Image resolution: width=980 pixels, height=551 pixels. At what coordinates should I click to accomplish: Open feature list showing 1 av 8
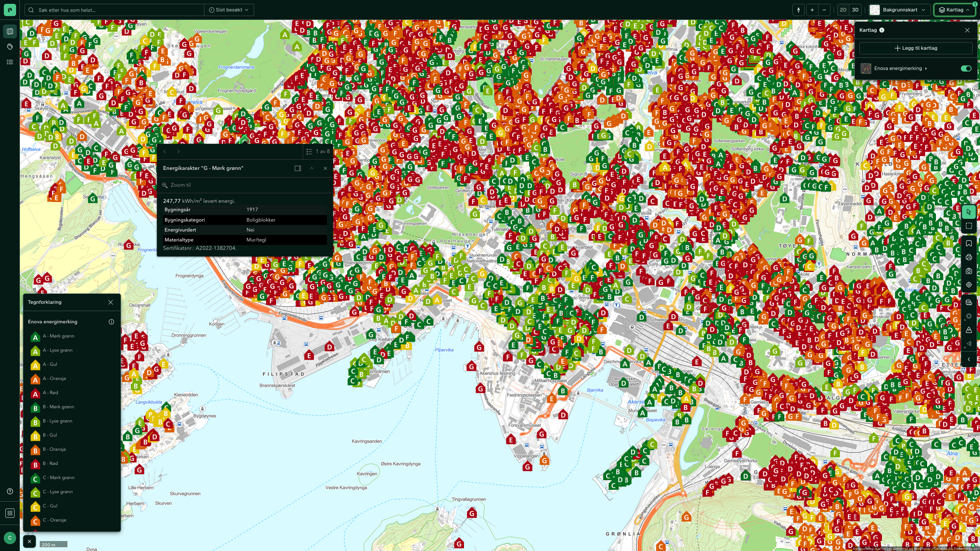point(318,152)
